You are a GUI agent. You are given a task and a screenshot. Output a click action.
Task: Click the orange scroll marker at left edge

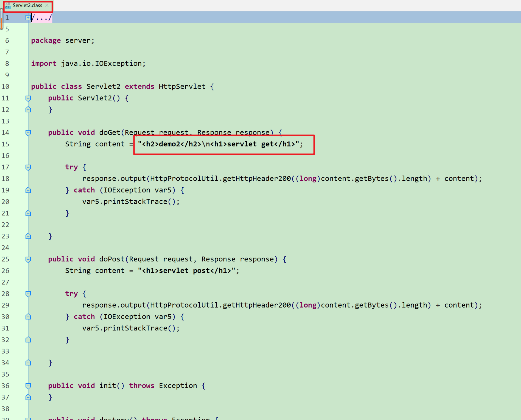click(x=2, y=23)
